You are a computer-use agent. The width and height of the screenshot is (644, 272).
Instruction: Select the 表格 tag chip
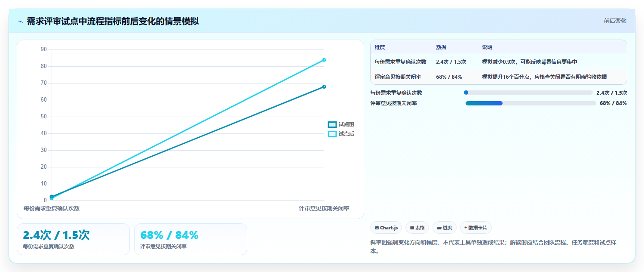[417, 228]
